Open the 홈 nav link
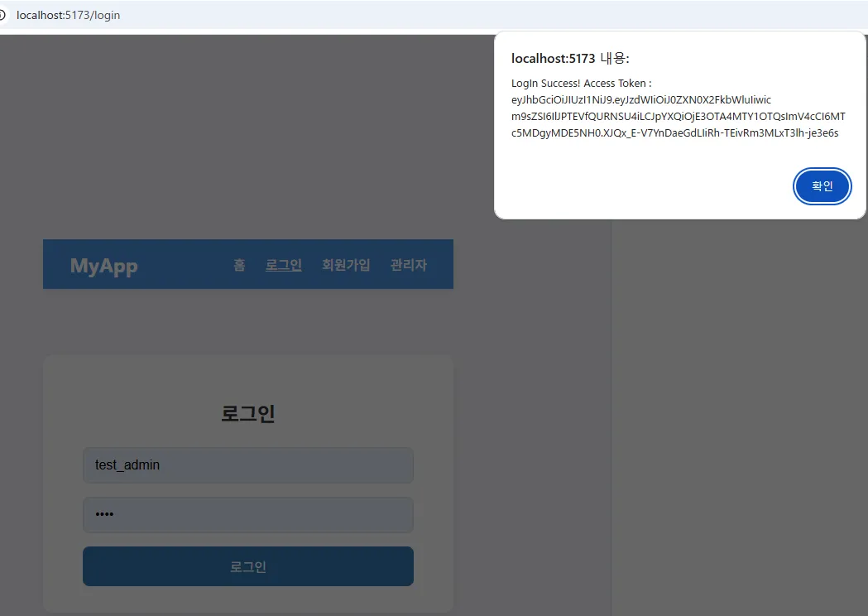Viewport: 868px width, 616px height. (239, 265)
